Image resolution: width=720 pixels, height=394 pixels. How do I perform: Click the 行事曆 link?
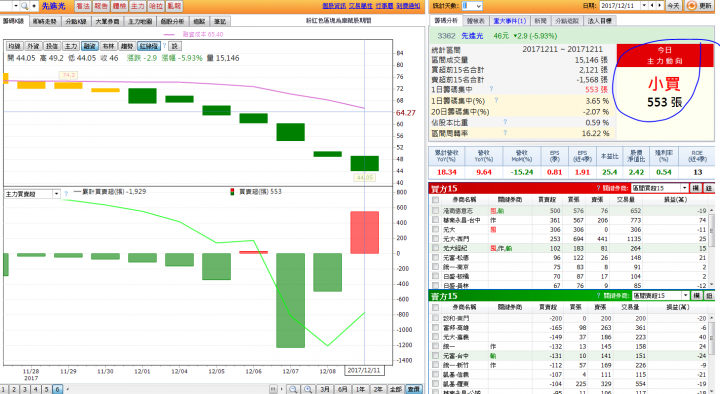(x=384, y=6)
